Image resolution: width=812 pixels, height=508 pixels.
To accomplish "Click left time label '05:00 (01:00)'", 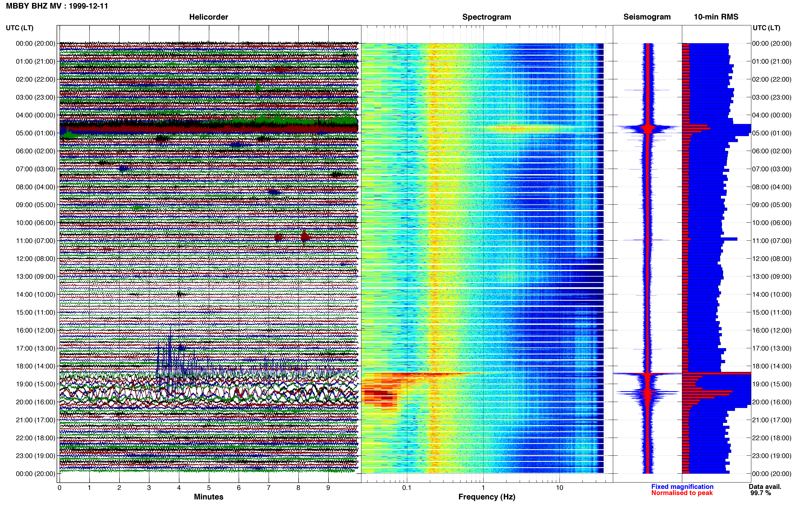I will point(36,133).
